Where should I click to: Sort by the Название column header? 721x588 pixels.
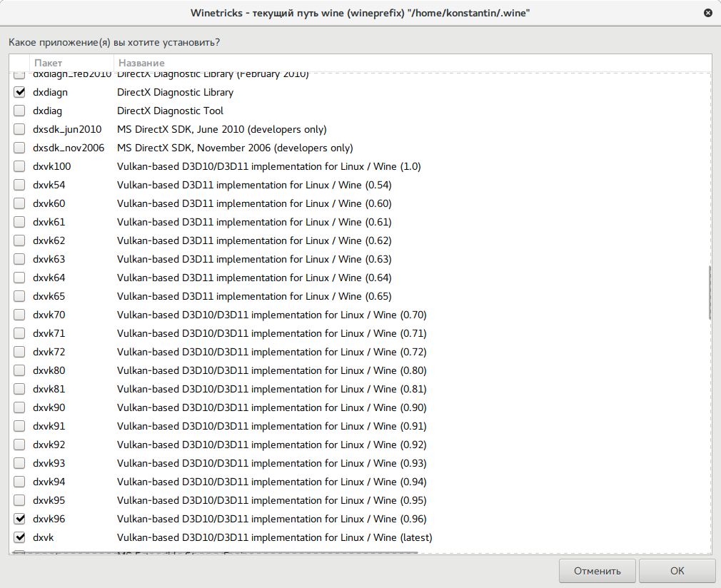(x=413, y=63)
